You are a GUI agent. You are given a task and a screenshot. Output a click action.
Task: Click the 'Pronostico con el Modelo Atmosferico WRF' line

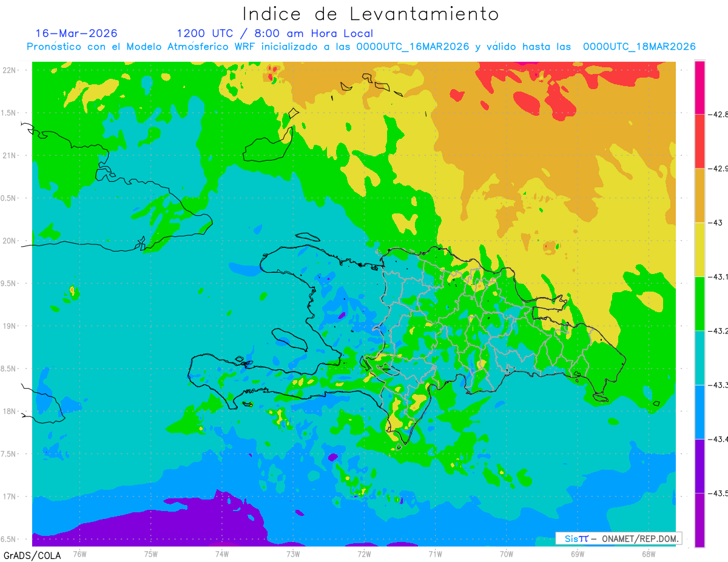[361, 47]
